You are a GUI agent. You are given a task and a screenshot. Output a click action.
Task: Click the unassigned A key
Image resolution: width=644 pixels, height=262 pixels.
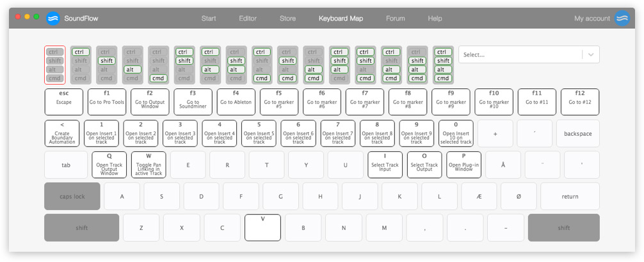click(122, 196)
